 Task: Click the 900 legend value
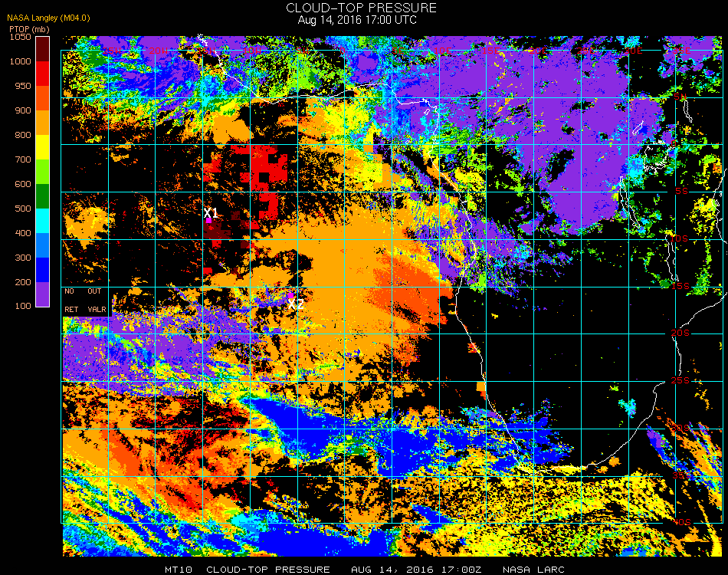click(x=23, y=110)
